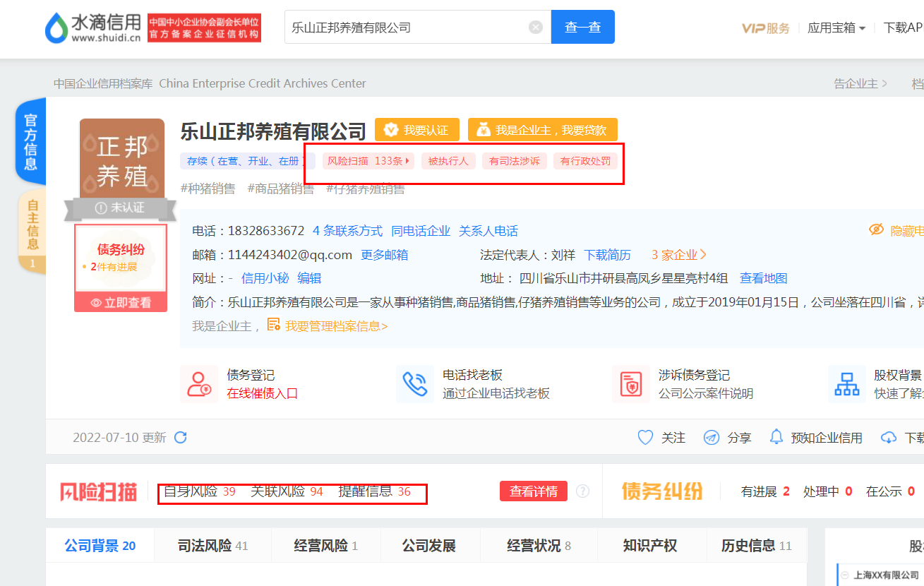Click 有进展 2 debt status
Viewport: 924px width, 586px height.
click(x=765, y=491)
